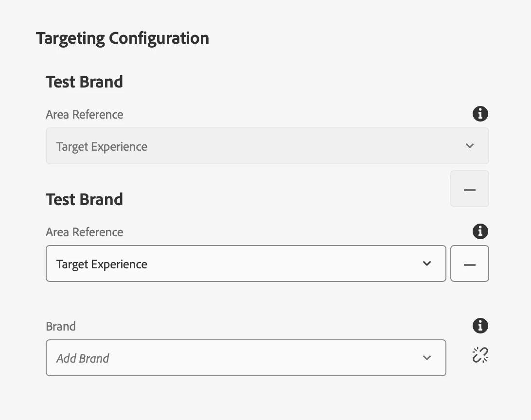Open the Add Brand dropdown field
Viewport: 531px width, 420px height.
point(246,358)
